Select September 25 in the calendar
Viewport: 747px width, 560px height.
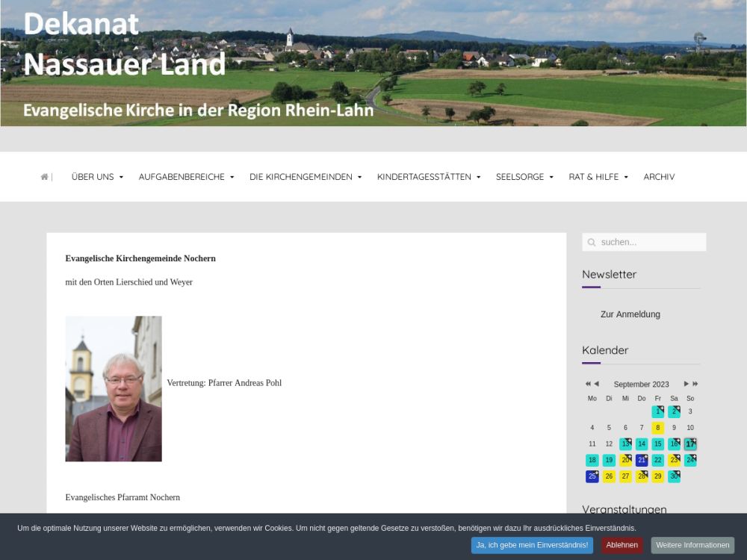592,476
